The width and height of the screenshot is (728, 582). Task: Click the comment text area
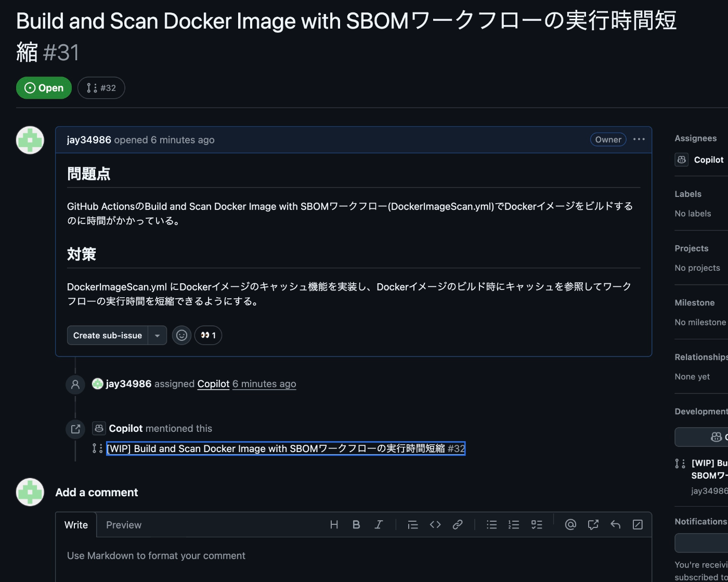(x=354, y=559)
